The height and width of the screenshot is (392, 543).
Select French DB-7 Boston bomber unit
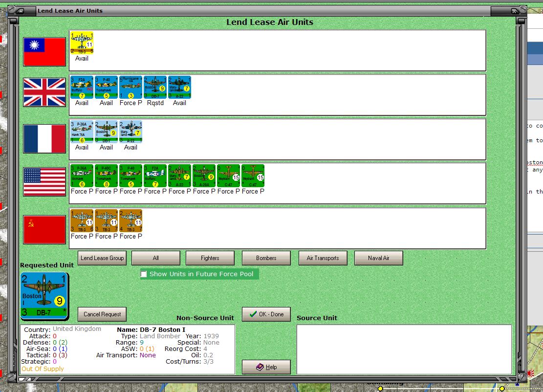pyautogui.click(x=107, y=131)
